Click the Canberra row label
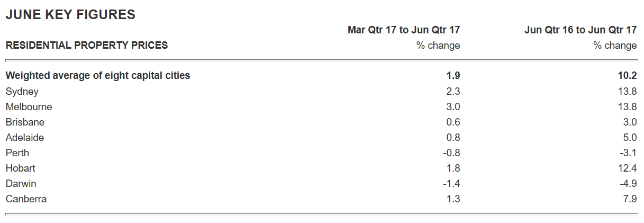644x223 pixels. coord(26,199)
